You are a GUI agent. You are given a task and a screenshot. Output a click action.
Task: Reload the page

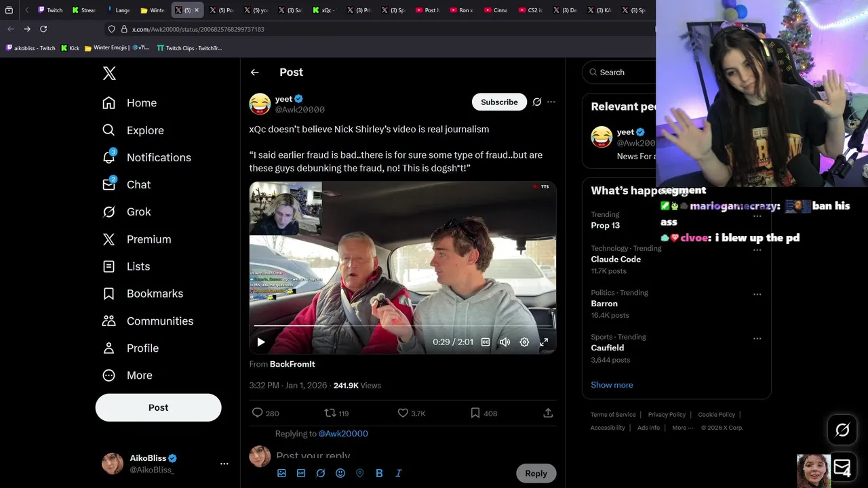[43, 29]
